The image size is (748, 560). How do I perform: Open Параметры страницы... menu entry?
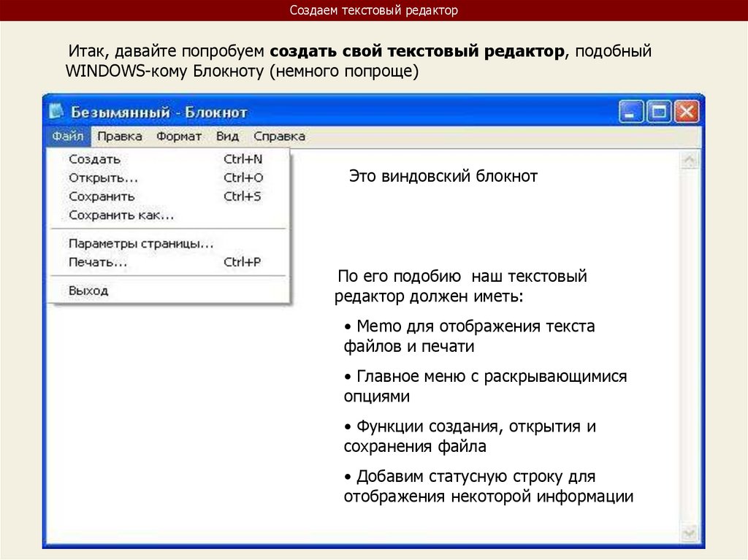point(168,243)
